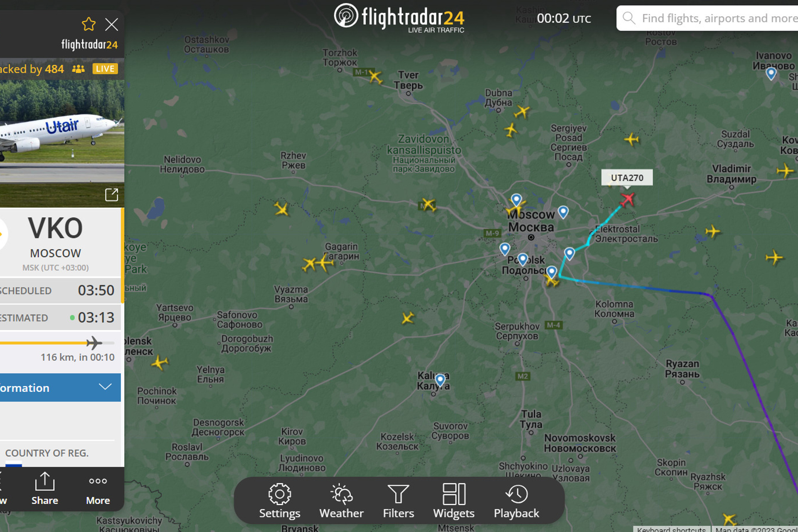798x532 pixels.
Task: Click the airport pin near Ivanovo
Action: point(771,74)
